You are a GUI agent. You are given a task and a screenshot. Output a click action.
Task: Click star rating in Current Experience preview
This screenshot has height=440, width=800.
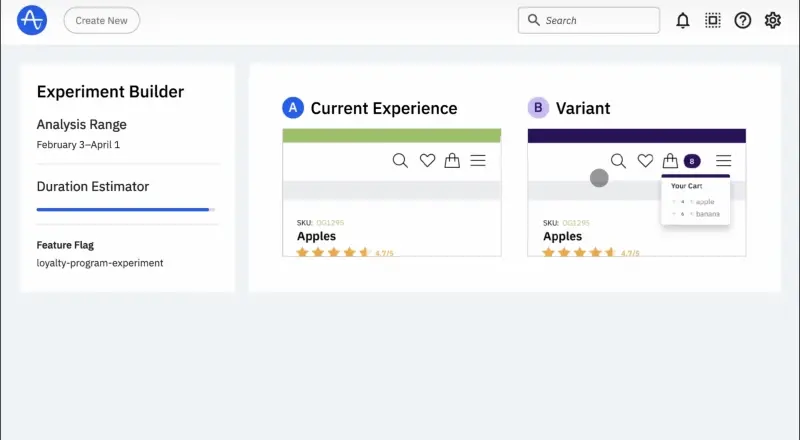333,252
